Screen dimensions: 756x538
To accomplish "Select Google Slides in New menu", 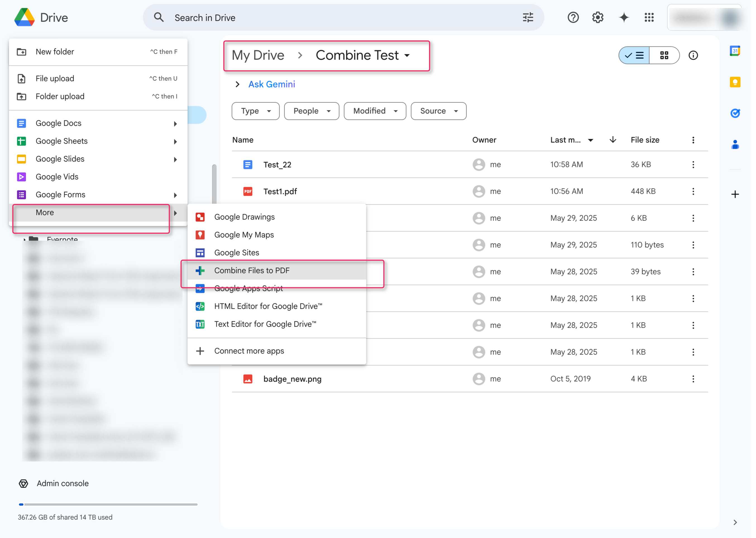I will 98,159.
